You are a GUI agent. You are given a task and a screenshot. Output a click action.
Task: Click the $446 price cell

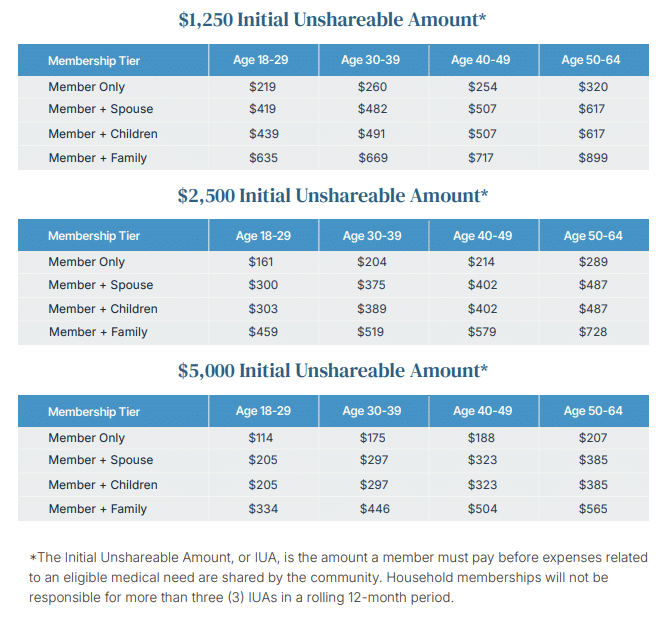point(373,509)
